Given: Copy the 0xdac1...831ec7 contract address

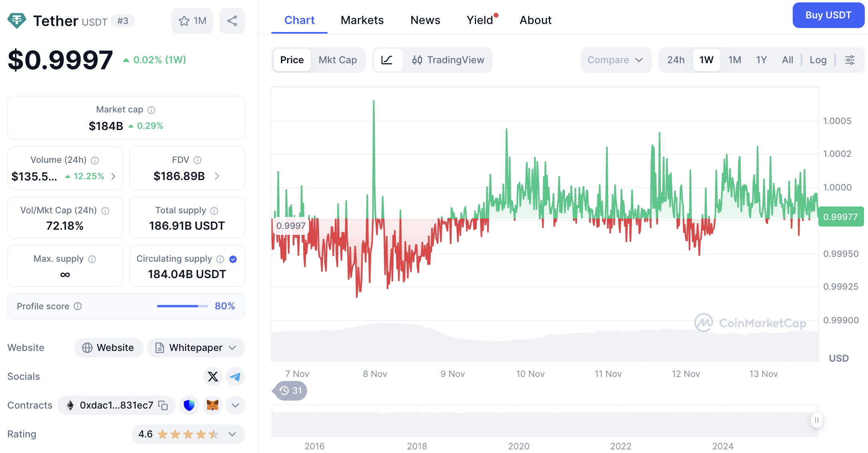Looking at the screenshot, I should tap(163, 405).
